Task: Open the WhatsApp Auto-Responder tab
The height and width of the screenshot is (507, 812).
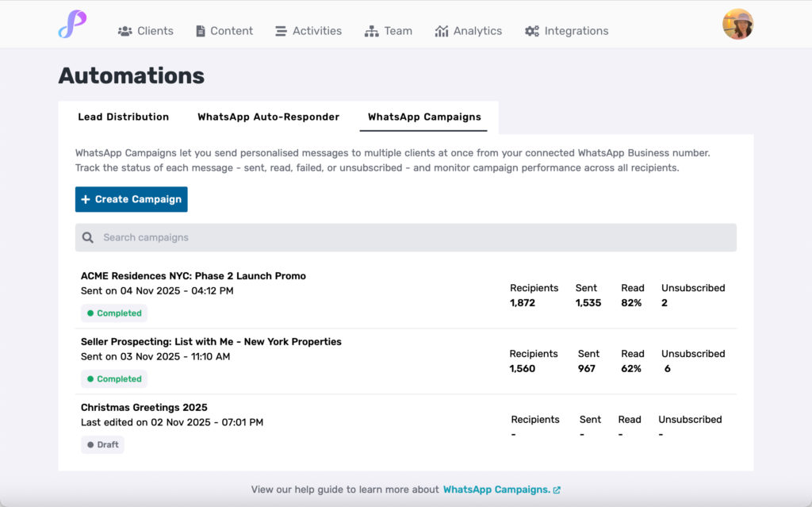Action: point(268,117)
